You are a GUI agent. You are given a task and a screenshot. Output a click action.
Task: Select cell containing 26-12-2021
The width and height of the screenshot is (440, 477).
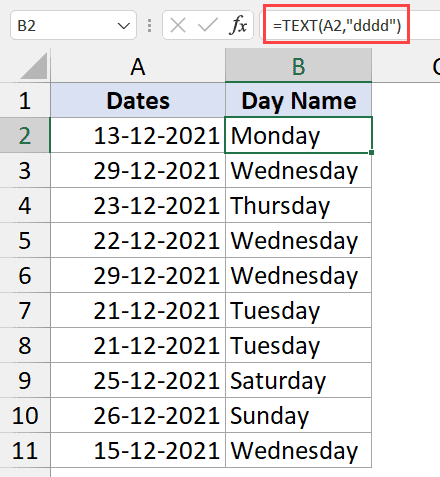click(138, 415)
